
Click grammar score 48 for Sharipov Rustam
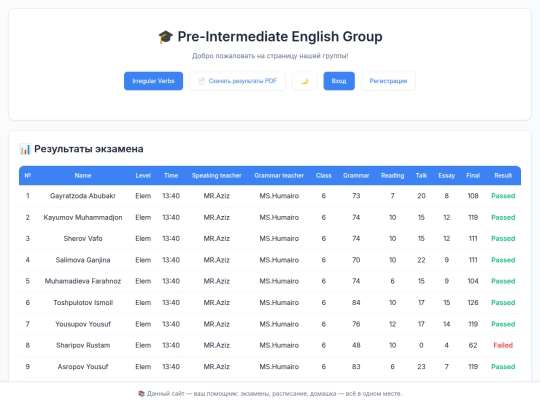[x=356, y=345]
